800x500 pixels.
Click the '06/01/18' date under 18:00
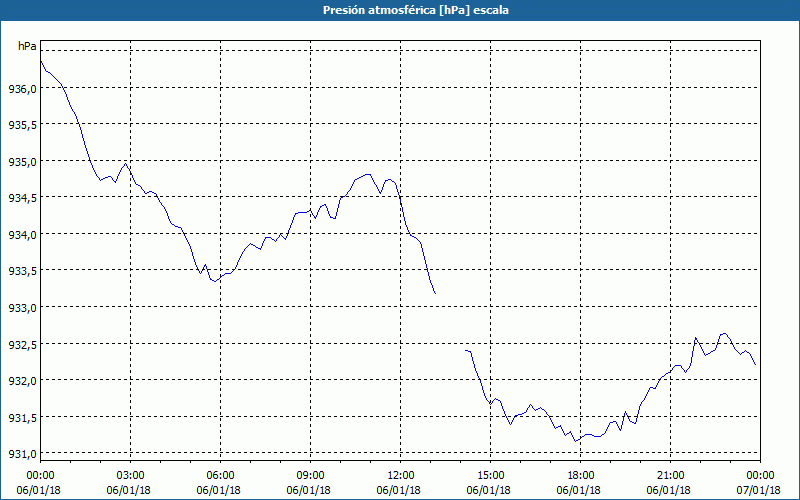point(579,490)
